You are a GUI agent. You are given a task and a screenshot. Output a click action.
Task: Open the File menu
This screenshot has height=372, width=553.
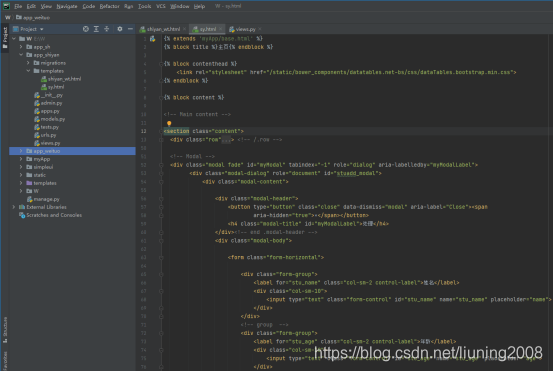18,6
